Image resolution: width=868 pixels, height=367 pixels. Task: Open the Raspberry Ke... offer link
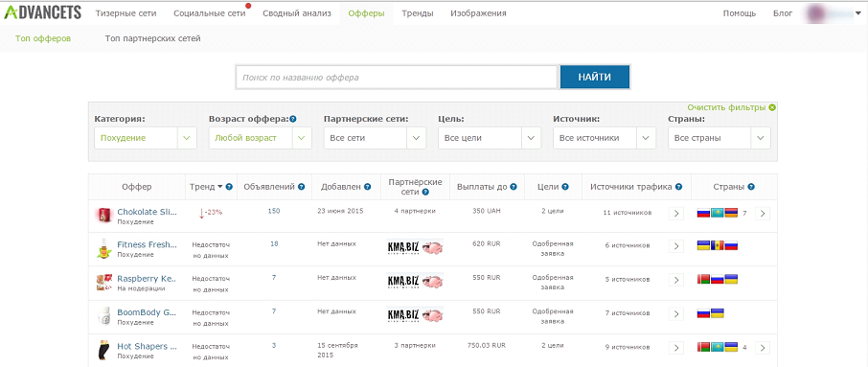tap(148, 279)
